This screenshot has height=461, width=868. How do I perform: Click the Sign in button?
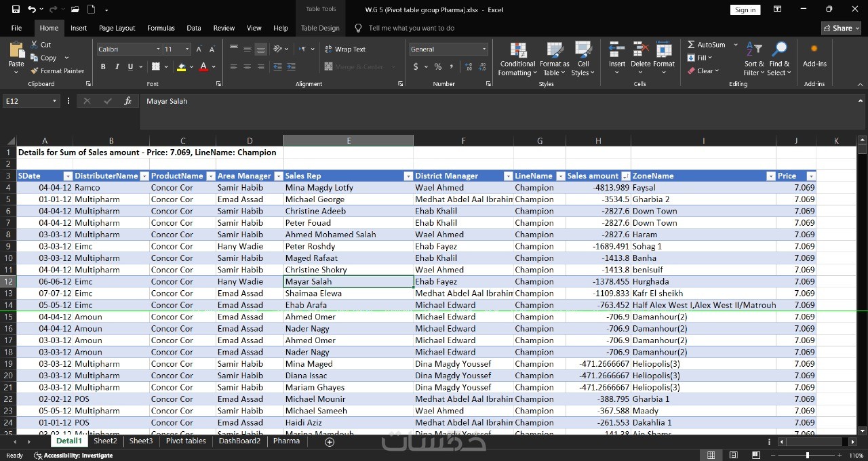[745, 9]
